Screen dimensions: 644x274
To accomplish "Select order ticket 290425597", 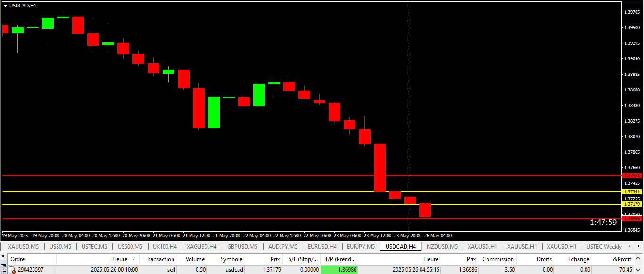I will [31, 270].
